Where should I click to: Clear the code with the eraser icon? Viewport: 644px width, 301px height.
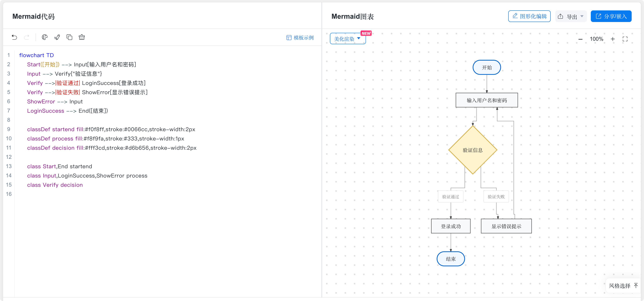click(82, 37)
